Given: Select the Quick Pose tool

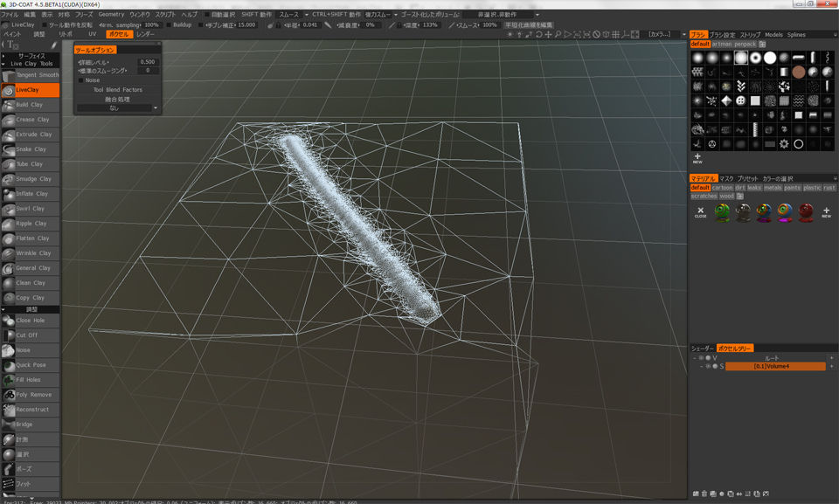Looking at the screenshot, I should pos(31,365).
